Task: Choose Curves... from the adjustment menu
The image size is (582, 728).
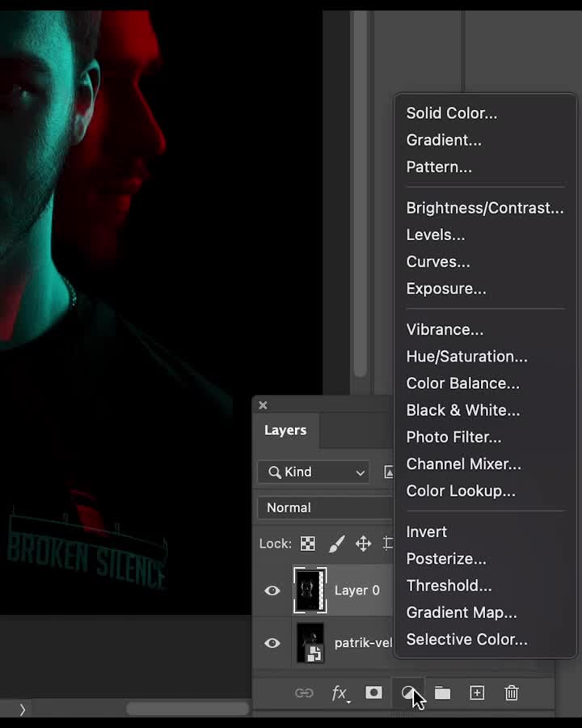Action: [438, 262]
